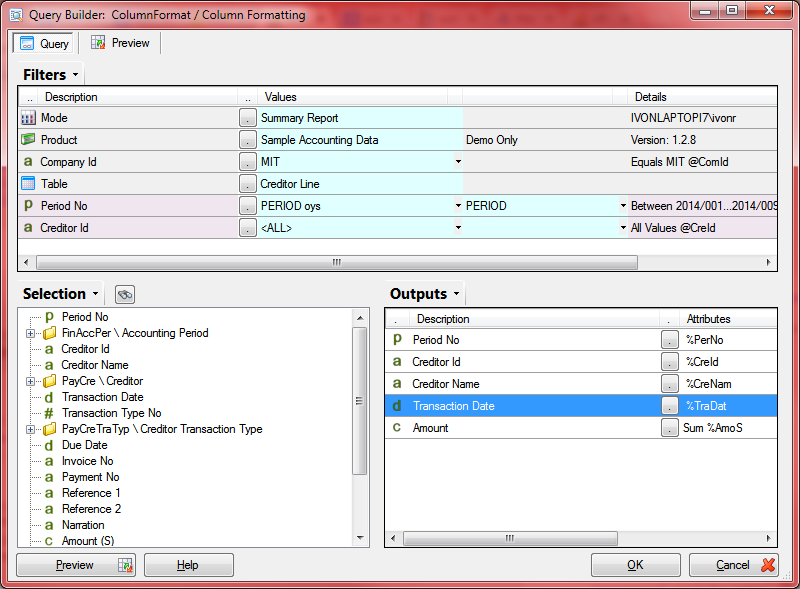This screenshot has height=589, width=800.
Task: Open the Creditor Id <ALL> value dropdown
Action: [458, 228]
